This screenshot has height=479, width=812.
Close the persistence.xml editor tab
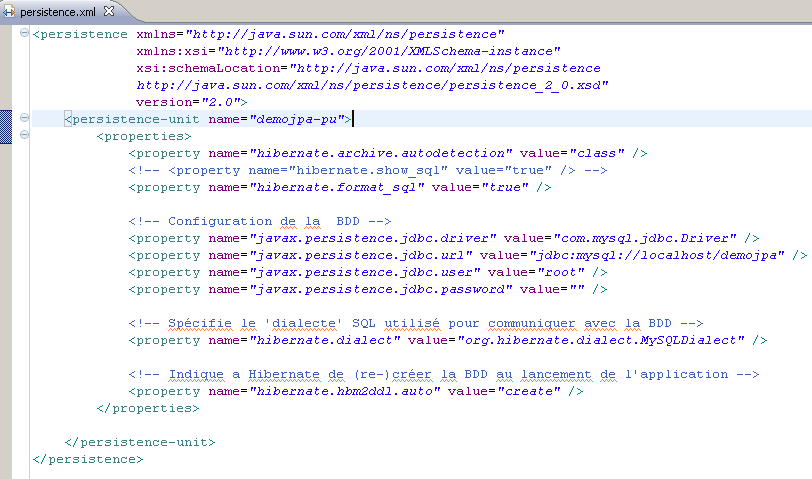[x=108, y=10]
